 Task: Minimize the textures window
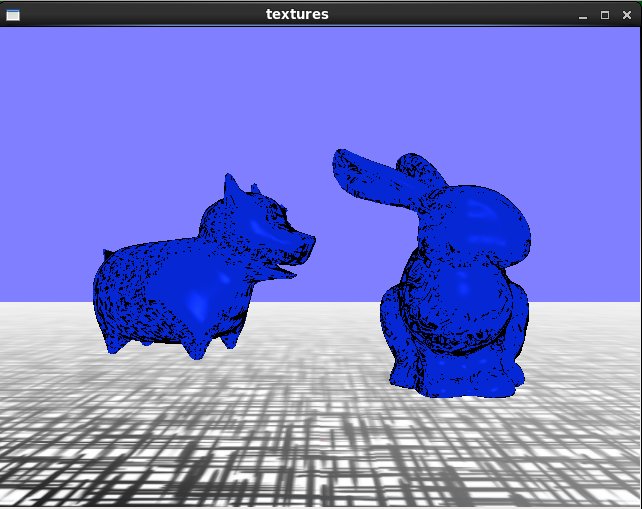pos(583,16)
